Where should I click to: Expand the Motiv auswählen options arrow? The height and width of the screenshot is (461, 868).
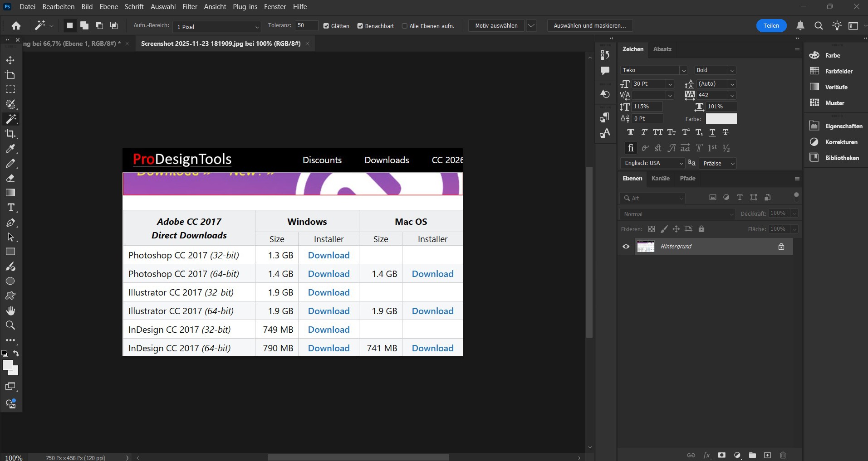[531, 25]
